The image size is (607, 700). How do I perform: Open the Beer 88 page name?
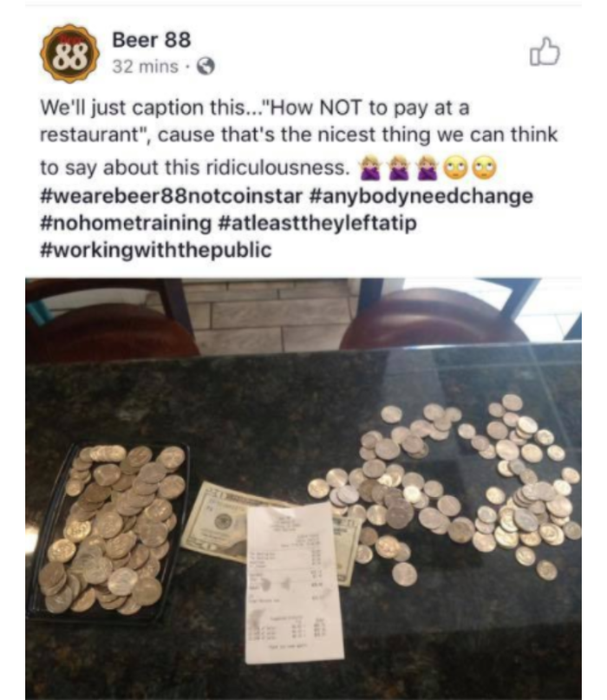[151, 40]
